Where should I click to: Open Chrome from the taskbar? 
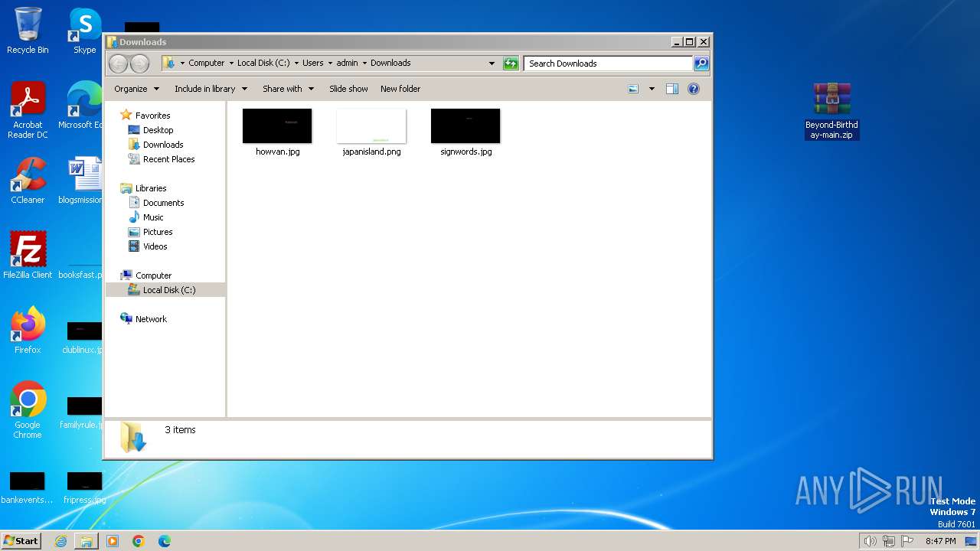pyautogui.click(x=139, y=541)
